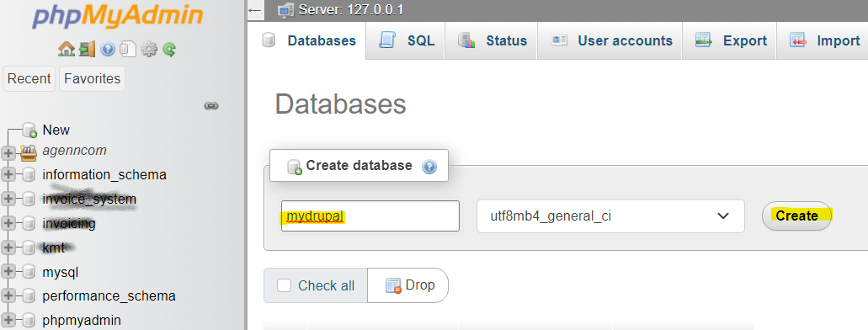Click the server icon beside Server: 127.0.0.1

point(285,10)
